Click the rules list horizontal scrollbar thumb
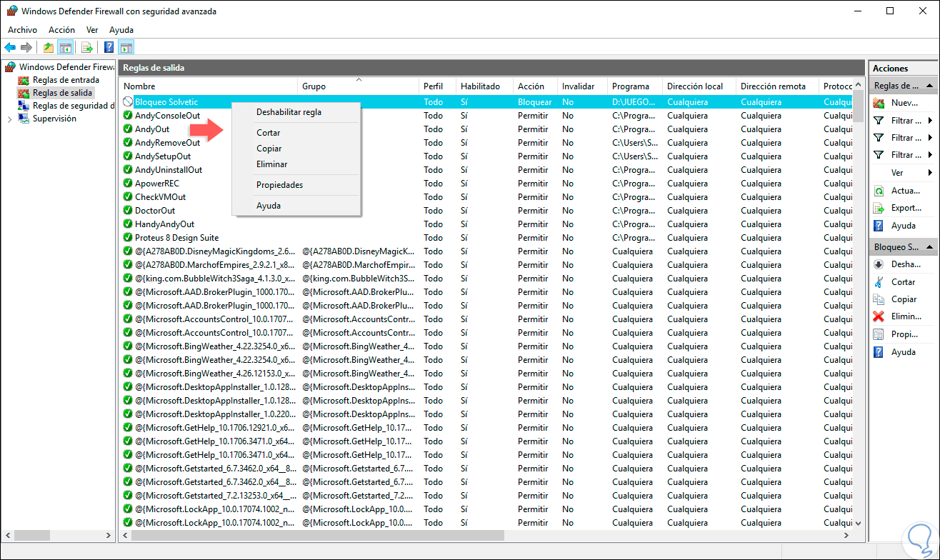 (x=317, y=535)
